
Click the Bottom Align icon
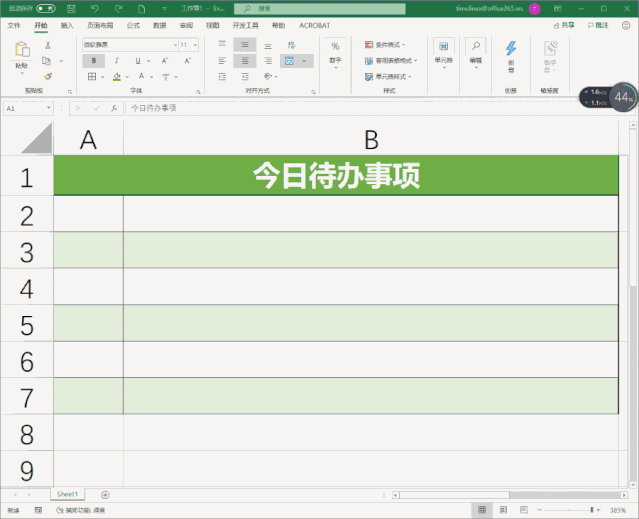(268, 46)
